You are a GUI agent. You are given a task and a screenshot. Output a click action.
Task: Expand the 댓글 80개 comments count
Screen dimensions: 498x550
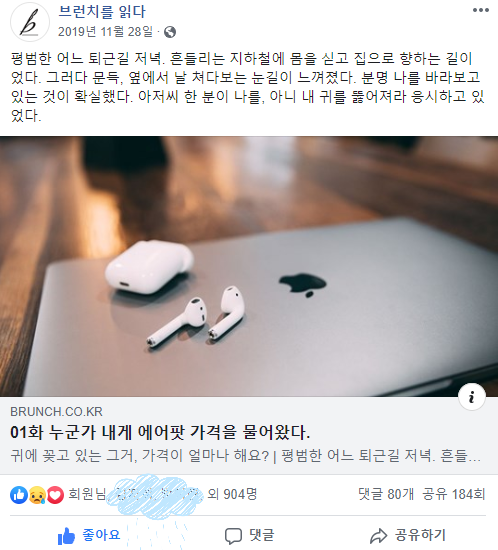(386, 494)
